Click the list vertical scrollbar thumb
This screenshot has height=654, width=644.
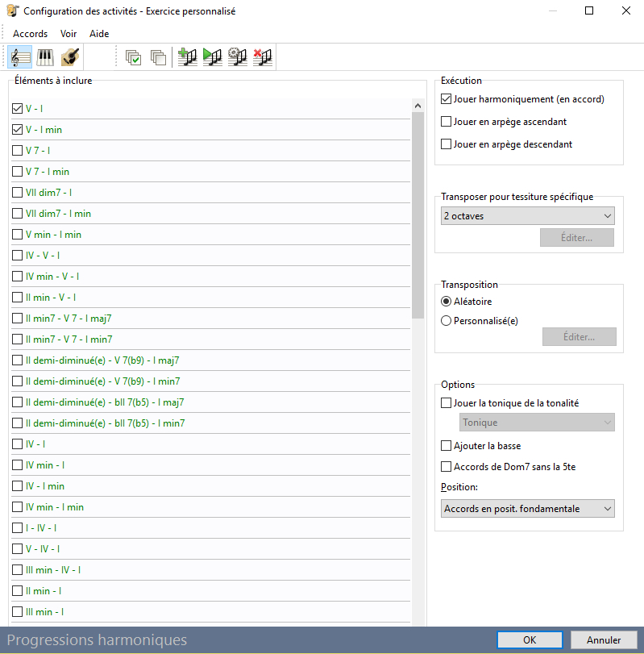click(418, 215)
